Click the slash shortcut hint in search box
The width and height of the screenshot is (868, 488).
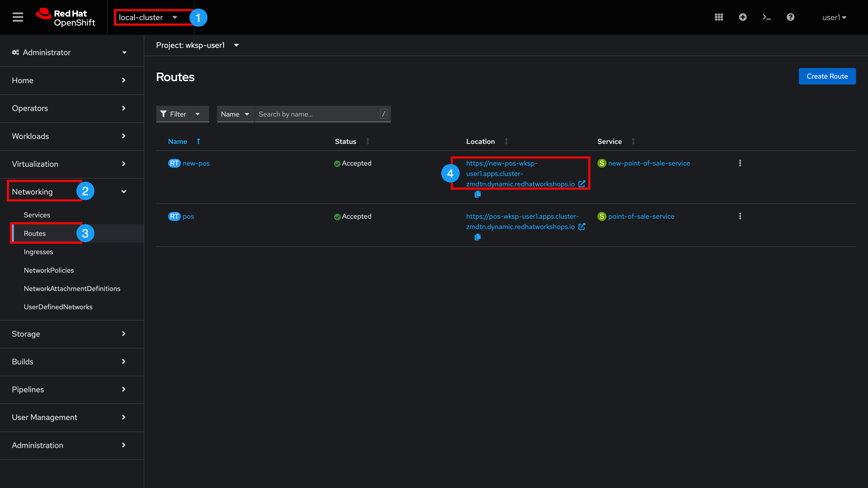[x=383, y=114]
